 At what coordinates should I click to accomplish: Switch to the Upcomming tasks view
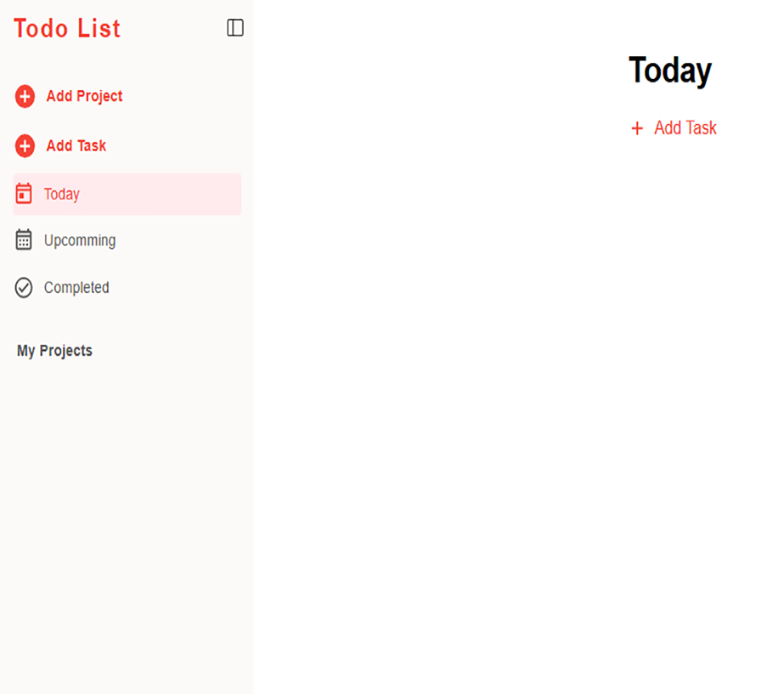coord(80,240)
